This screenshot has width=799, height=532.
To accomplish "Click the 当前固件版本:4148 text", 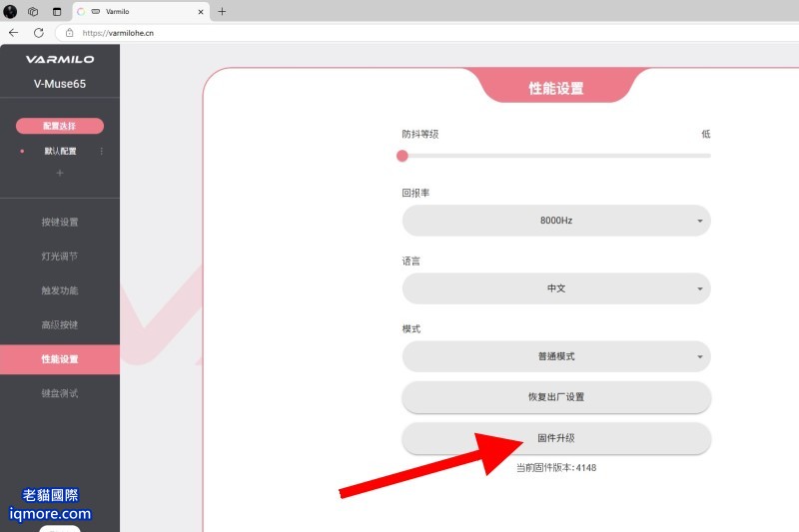I will [556, 467].
